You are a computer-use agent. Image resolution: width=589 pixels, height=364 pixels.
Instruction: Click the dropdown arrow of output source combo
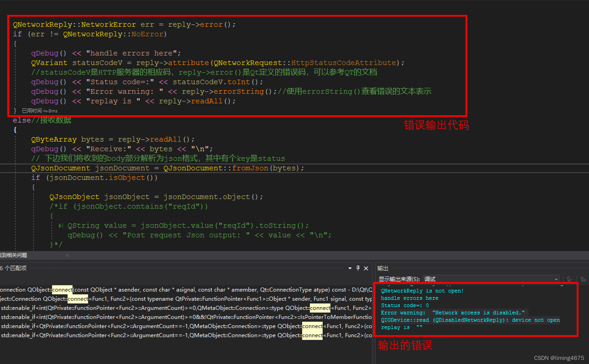[556, 279]
